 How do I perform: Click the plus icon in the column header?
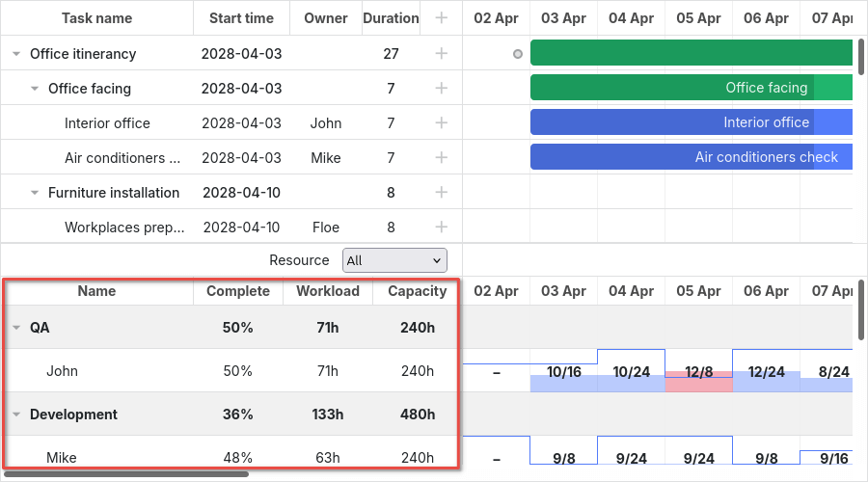click(441, 18)
